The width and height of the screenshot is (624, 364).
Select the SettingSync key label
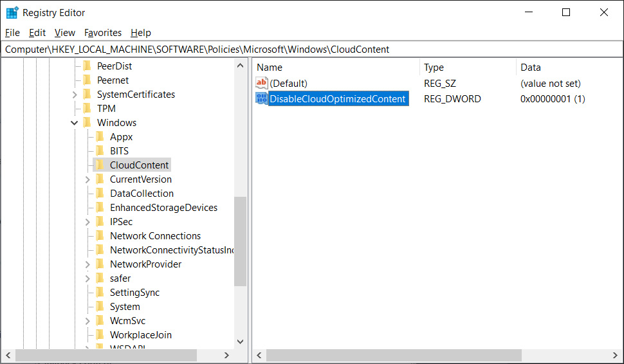pyautogui.click(x=134, y=293)
